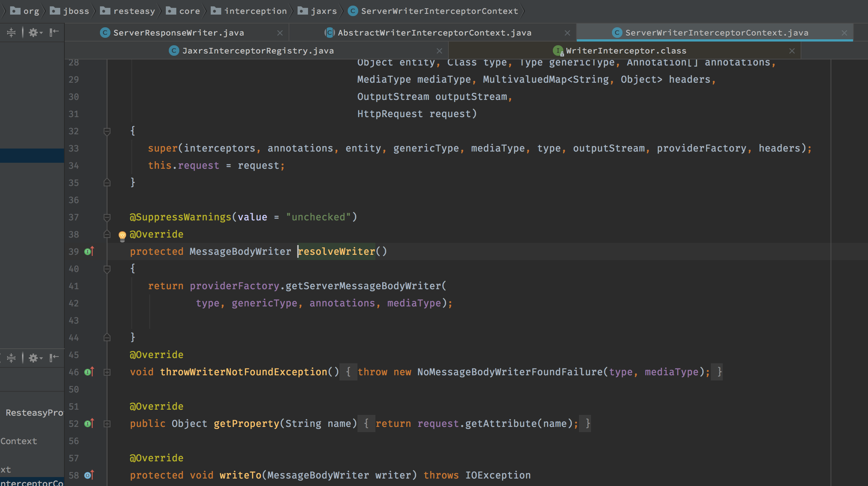
Task: Switch to the ServerResponseWriter.java tab
Action: (178, 33)
